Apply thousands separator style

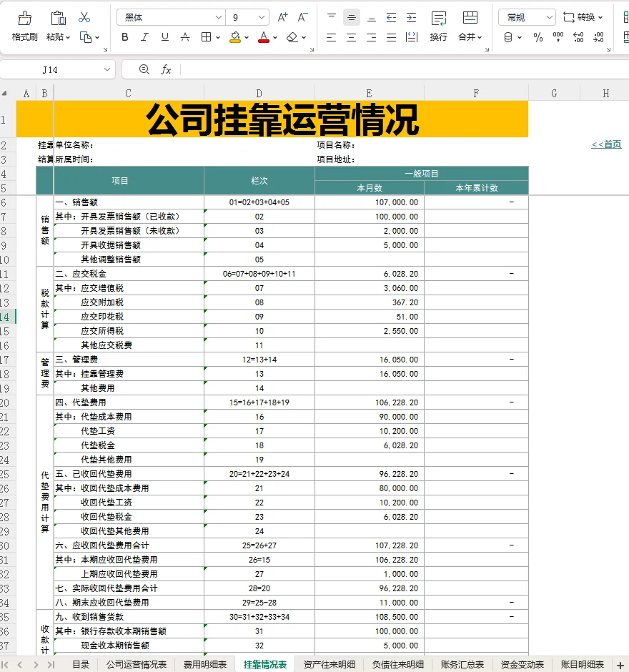[558, 38]
